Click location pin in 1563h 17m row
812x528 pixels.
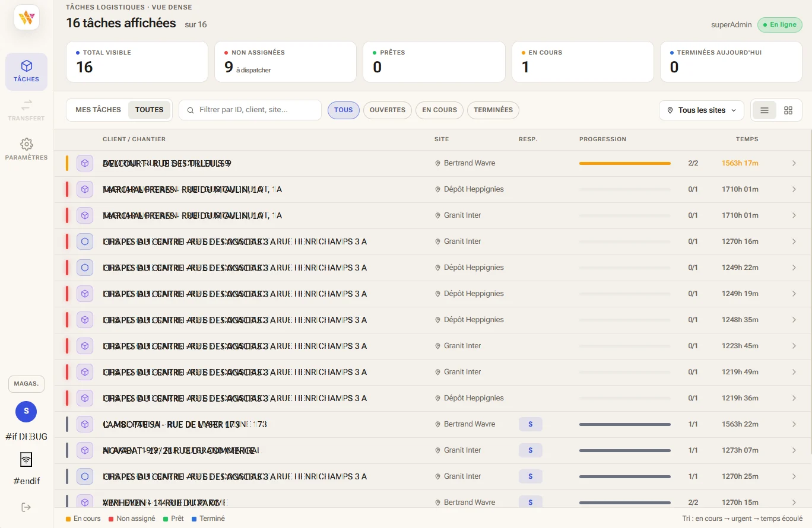438,163
